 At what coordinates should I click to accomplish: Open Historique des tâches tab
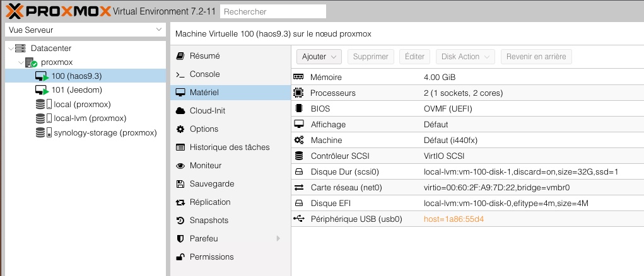tap(230, 147)
